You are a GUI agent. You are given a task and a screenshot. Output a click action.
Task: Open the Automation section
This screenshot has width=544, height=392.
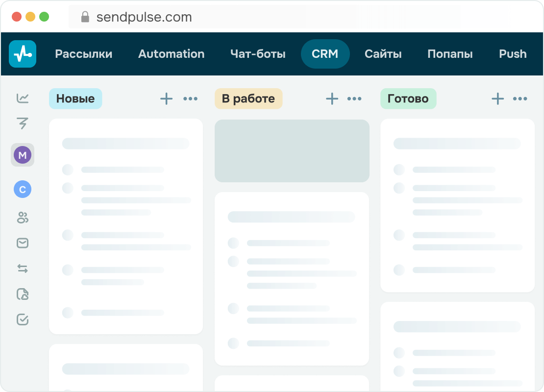click(172, 54)
